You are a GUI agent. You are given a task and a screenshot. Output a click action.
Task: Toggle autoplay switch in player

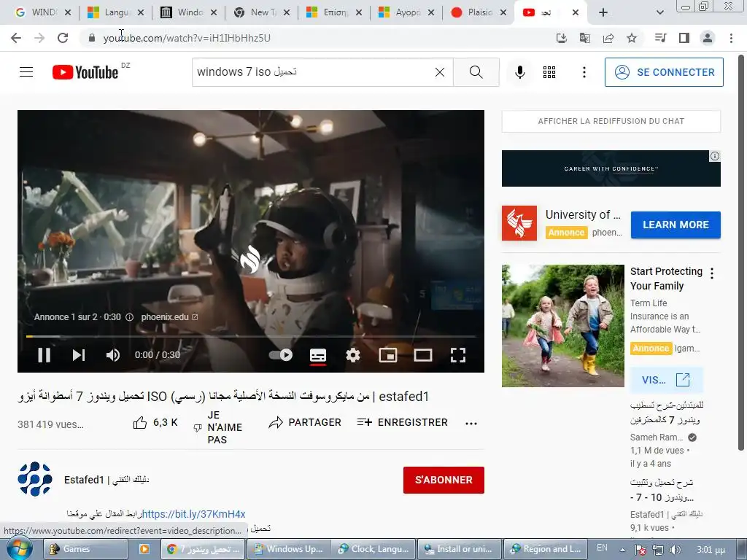click(281, 355)
